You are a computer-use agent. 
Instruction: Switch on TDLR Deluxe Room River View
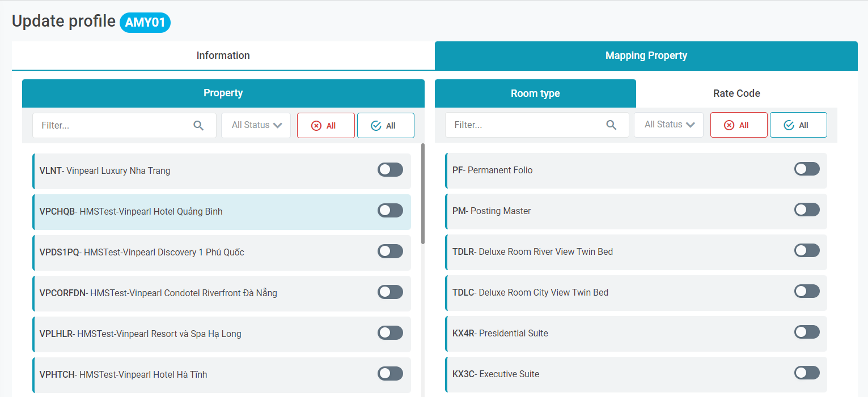coord(807,250)
